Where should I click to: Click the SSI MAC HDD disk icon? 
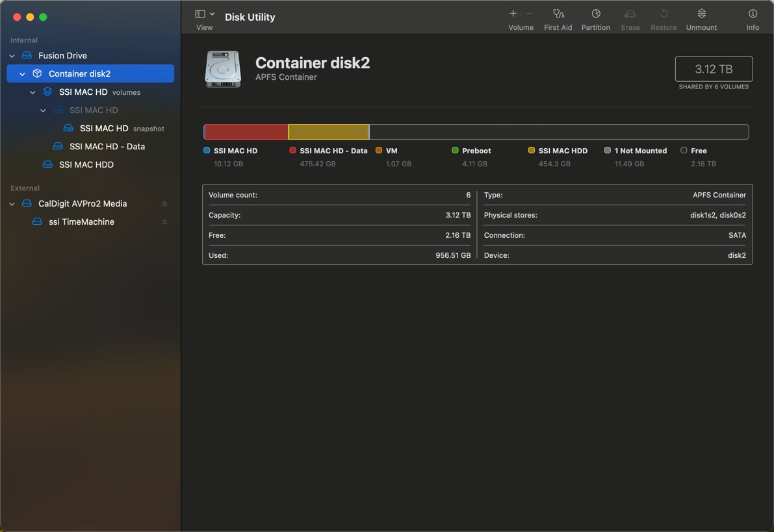coord(47,164)
